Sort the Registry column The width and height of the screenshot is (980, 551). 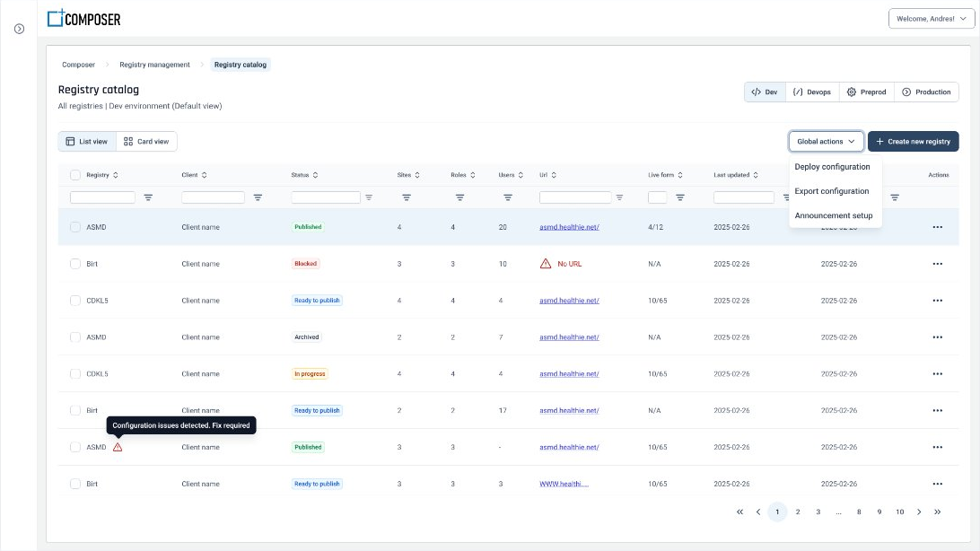pyautogui.click(x=116, y=175)
